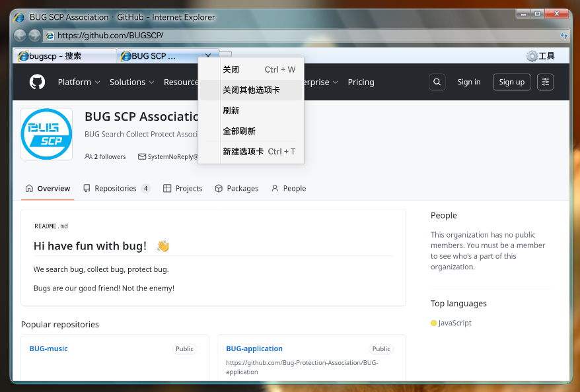Click the waving hand emoji
This screenshot has width=580, height=392.
click(x=163, y=246)
